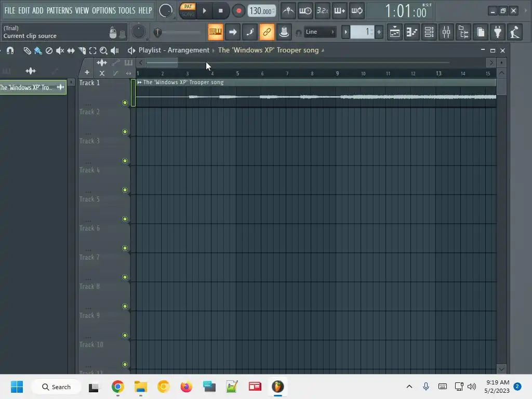Open the Browser tree icon

[x=463, y=32]
